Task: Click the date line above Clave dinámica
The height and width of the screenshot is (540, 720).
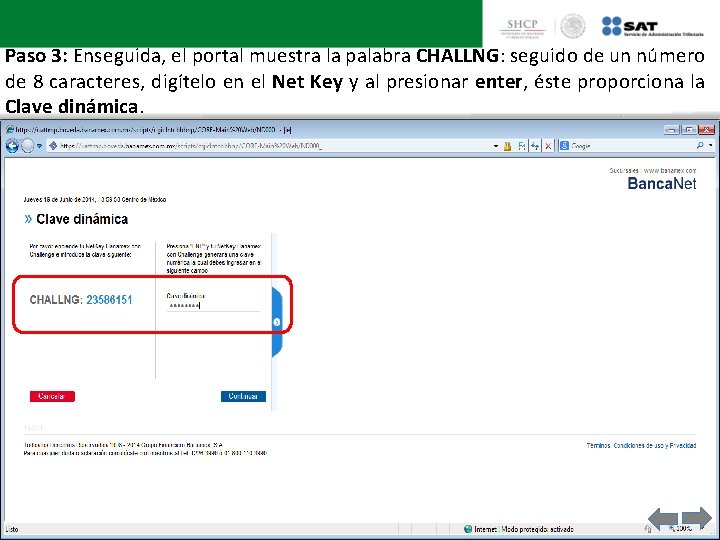Action: point(95,200)
